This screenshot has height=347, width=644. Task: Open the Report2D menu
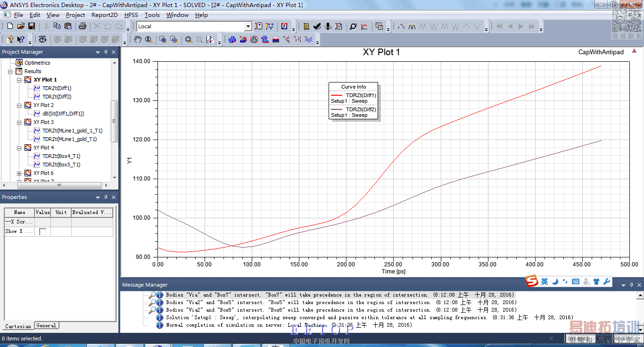(104, 15)
